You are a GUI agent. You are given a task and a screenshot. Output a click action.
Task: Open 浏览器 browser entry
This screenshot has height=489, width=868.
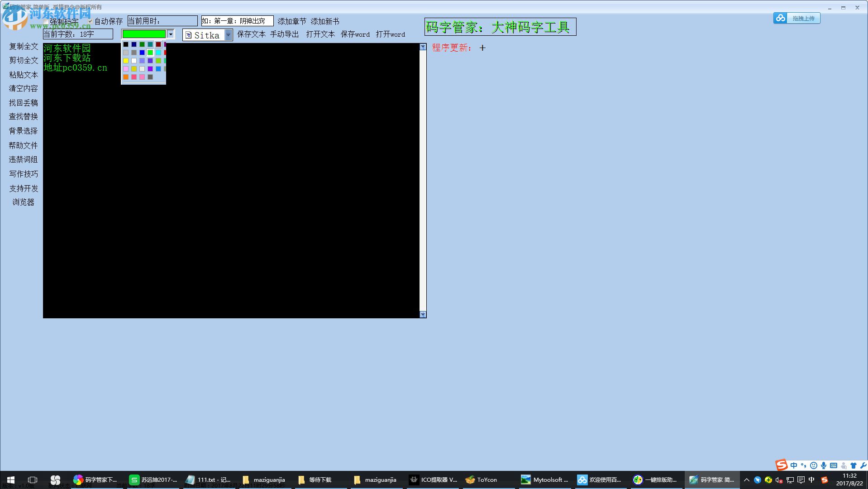[24, 202]
